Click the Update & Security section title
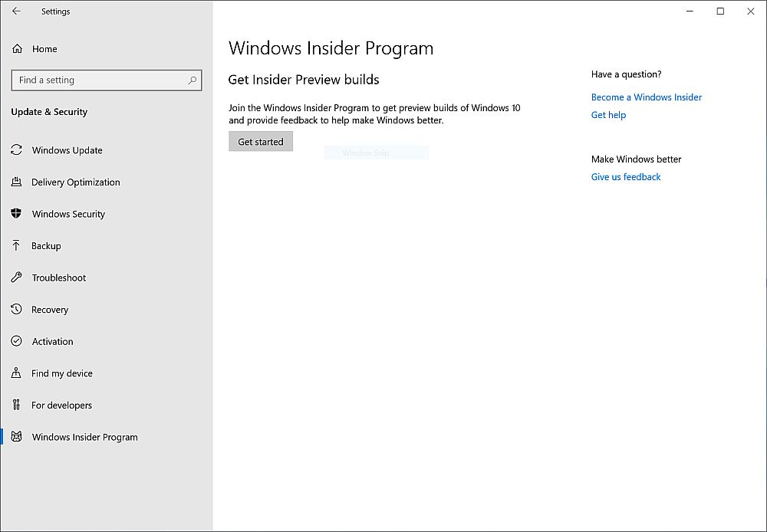 click(49, 112)
